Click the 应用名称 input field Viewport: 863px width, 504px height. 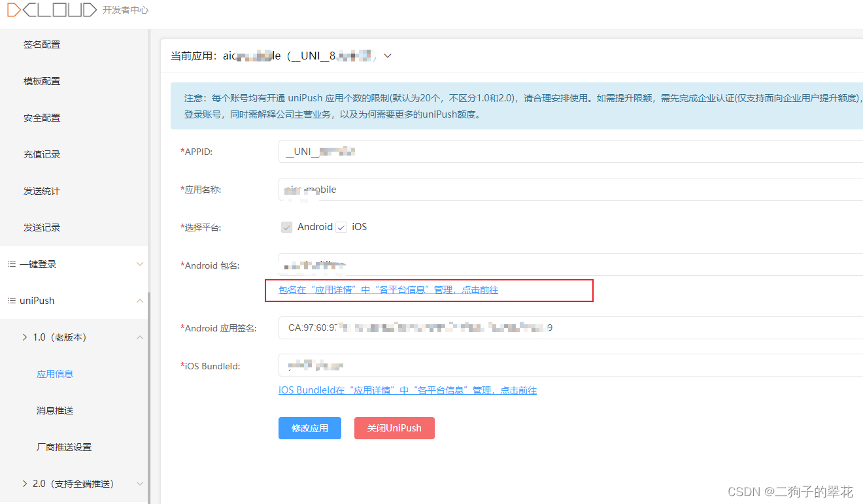click(571, 189)
